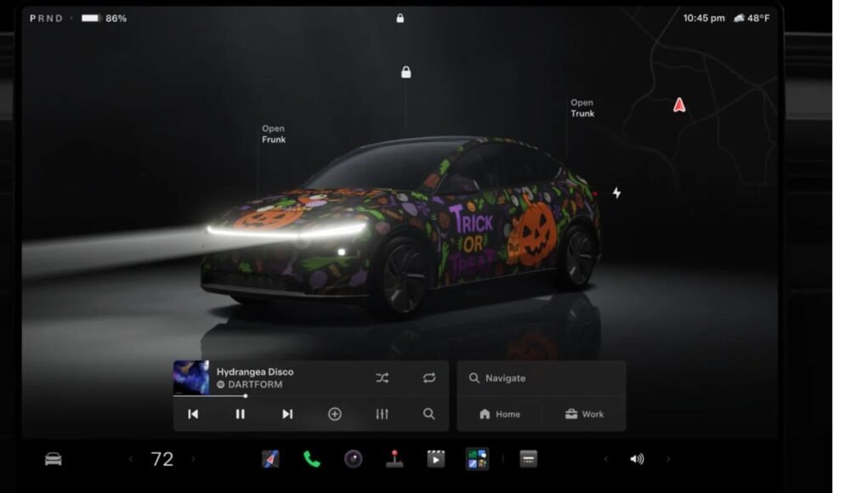The height and width of the screenshot is (493, 868).
Task: Open the car controls menu icon
Action: pyautogui.click(x=54, y=459)
